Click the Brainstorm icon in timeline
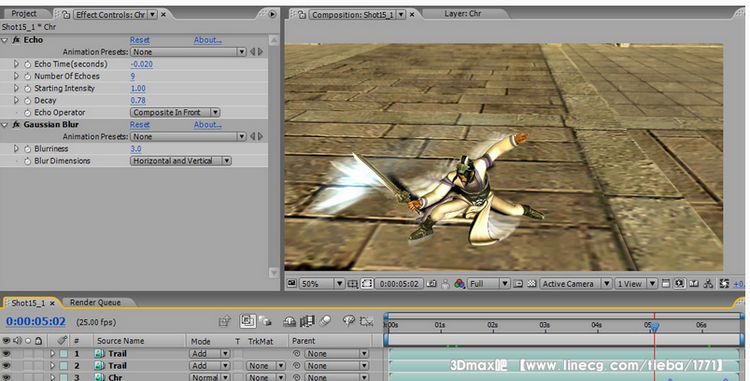 (349, 321)
